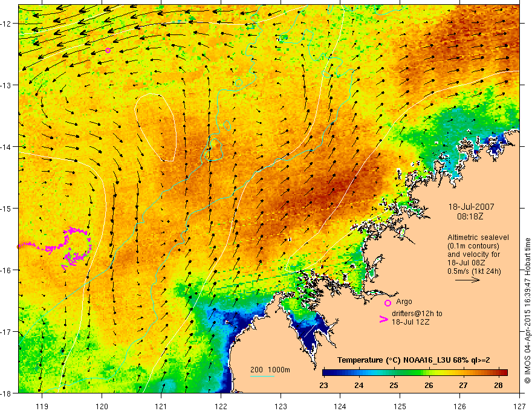Click the '18-Jul 08Z' text line

click(x=466, y=263)
